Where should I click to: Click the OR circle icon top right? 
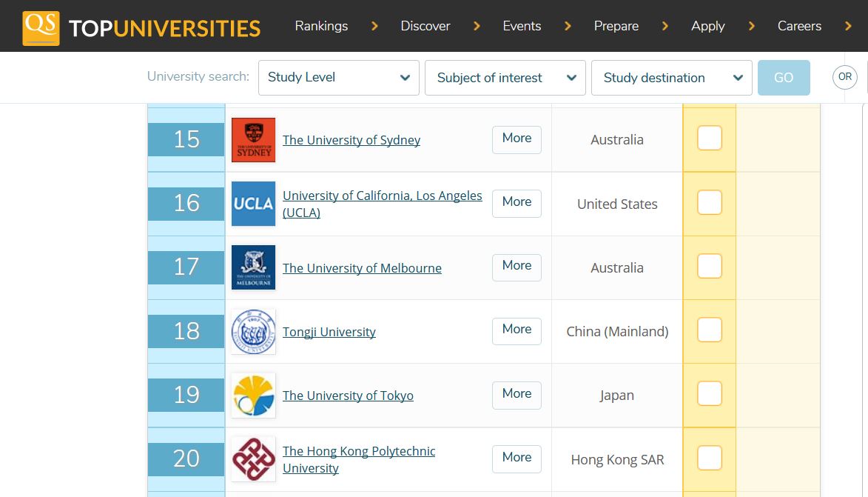click(x=844, y=76)
